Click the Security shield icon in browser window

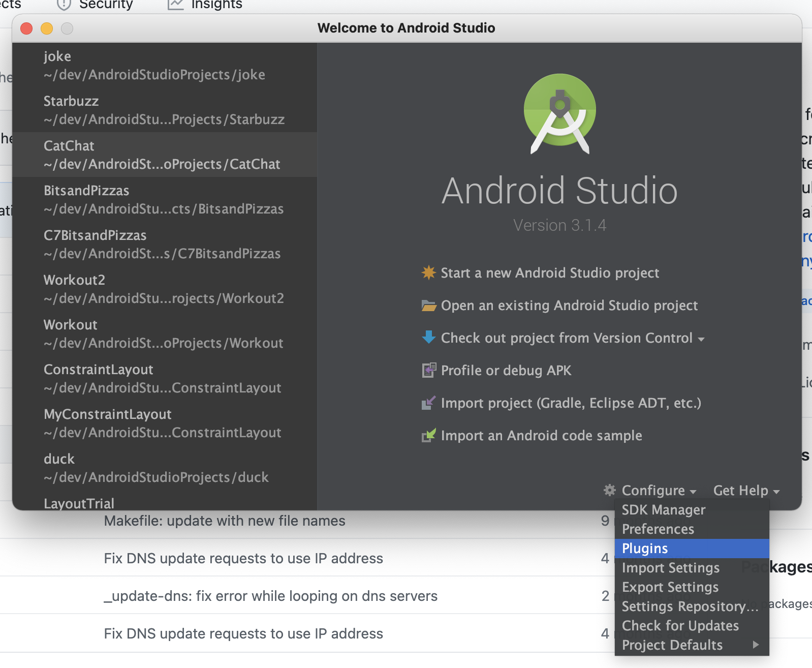(x=64, y=5)
